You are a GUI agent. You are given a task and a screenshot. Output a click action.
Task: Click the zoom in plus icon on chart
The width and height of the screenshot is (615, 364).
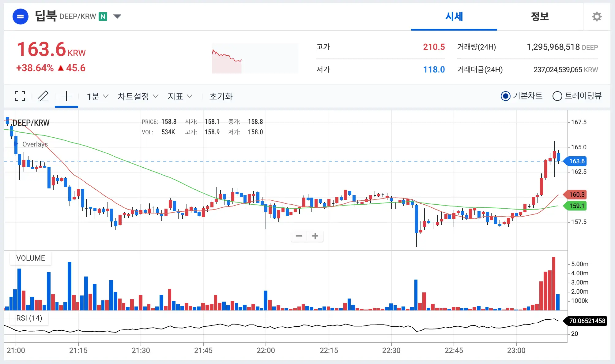(315, 236)
